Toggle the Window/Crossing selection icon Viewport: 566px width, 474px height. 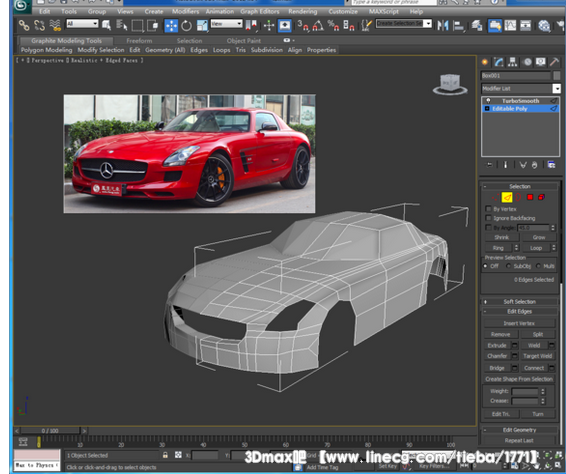153,26
